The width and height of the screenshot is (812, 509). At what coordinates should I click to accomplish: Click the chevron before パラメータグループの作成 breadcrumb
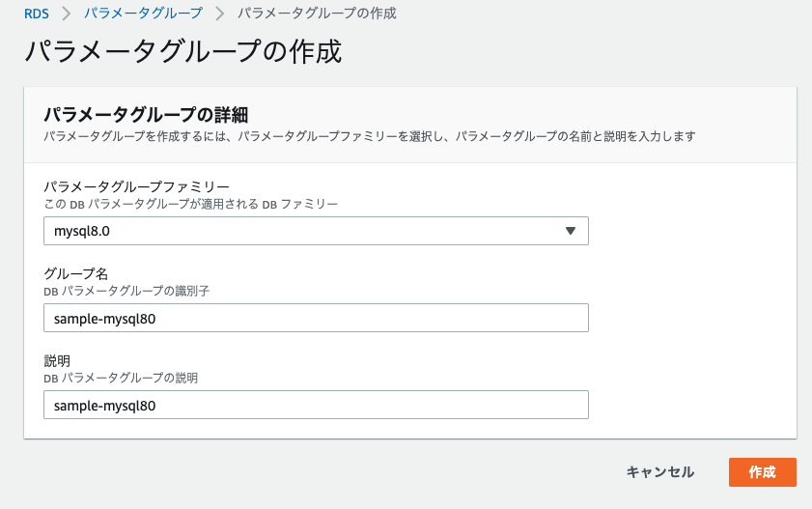coord(219,14)
